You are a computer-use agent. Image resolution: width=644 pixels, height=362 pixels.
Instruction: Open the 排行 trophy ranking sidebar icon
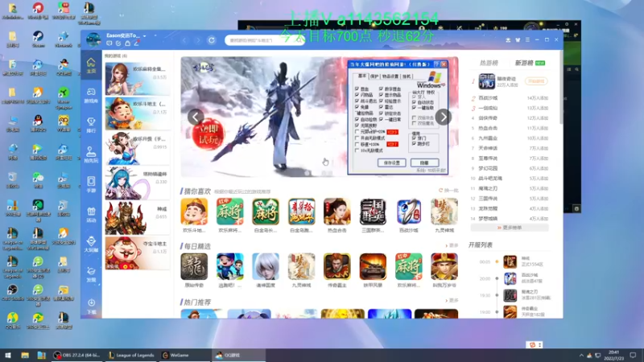[91, 125]
